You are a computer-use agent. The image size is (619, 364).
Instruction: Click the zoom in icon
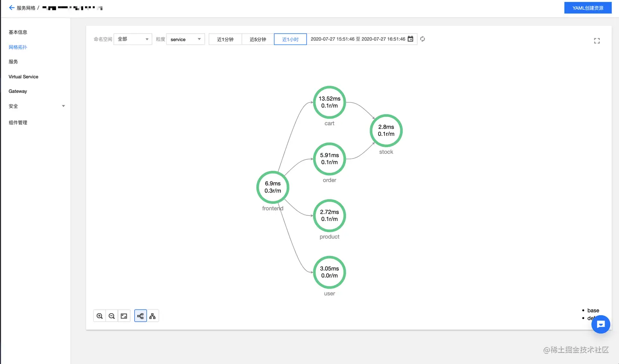click(99, 316)
